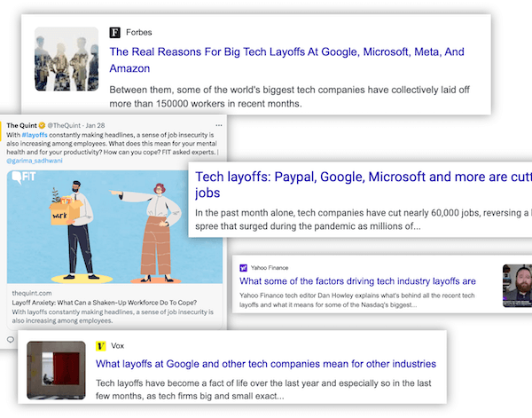Click the FIT logo on the illustration
The width and height of the screenshot is (532, 418).
24,177
